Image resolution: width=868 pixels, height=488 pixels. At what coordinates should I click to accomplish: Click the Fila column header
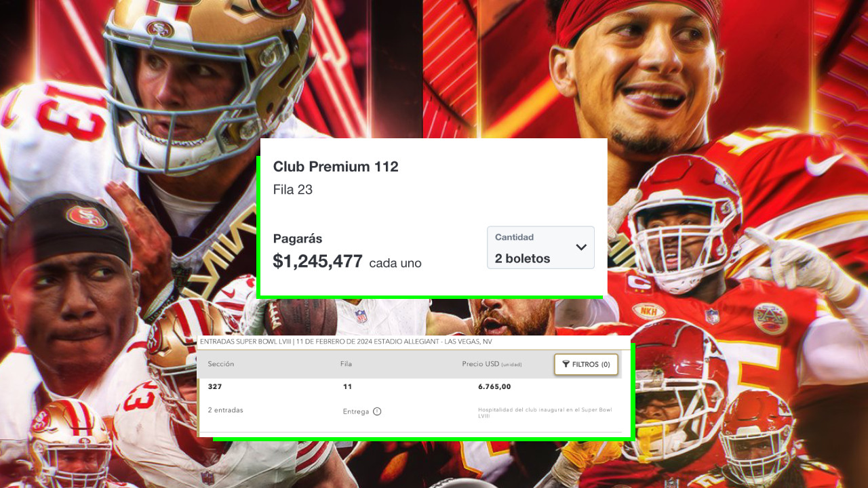click(x=346, y=364)
